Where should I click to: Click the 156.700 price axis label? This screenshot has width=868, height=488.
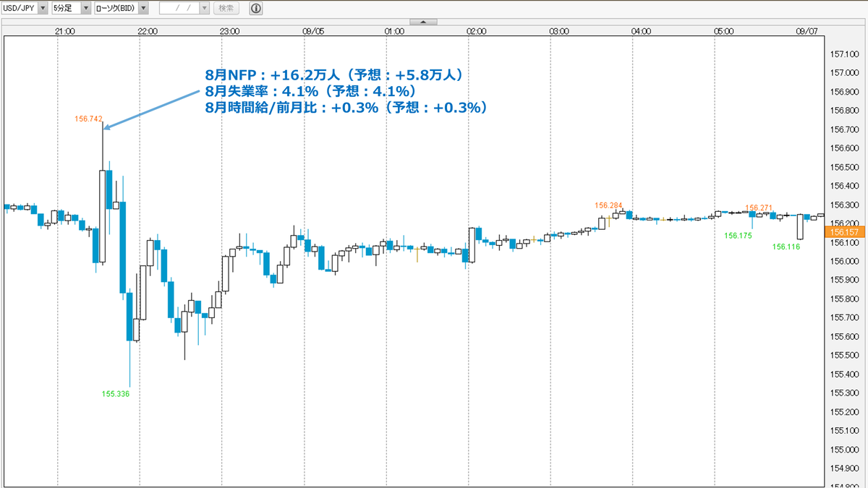pyautogui.click(x=844, y=129)
